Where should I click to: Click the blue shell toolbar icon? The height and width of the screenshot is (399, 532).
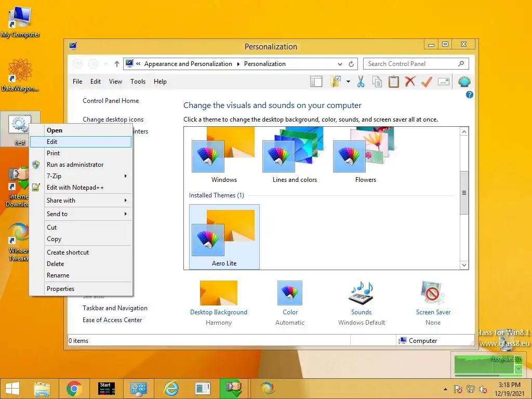[464, 82]
